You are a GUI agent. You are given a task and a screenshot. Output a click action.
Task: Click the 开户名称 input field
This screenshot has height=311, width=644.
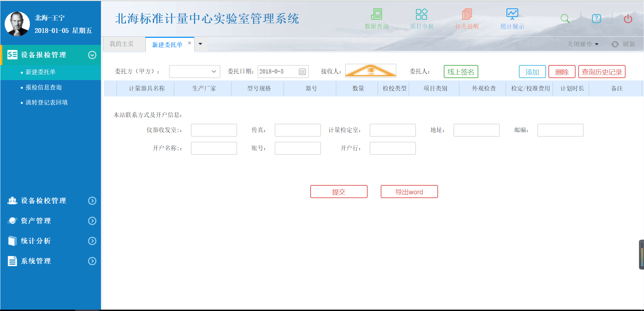[x=214, y=148]
